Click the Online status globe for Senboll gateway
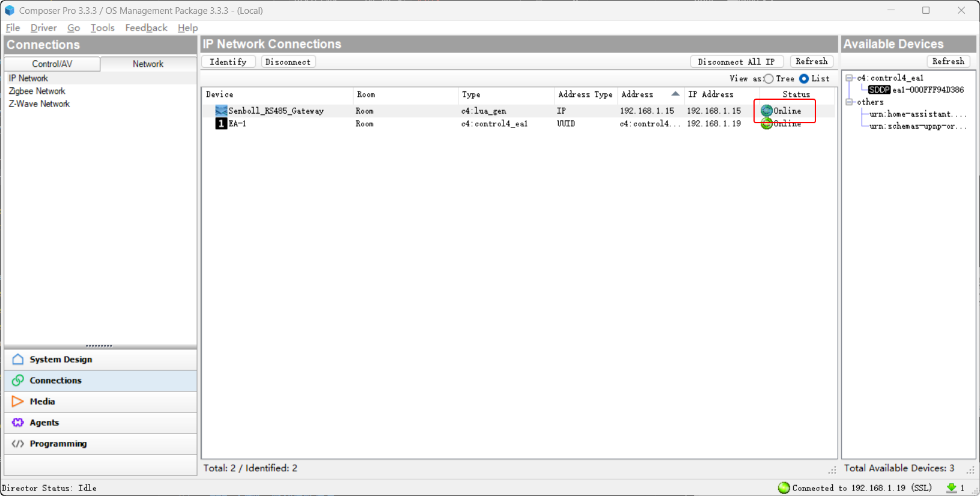 [767, 111]
